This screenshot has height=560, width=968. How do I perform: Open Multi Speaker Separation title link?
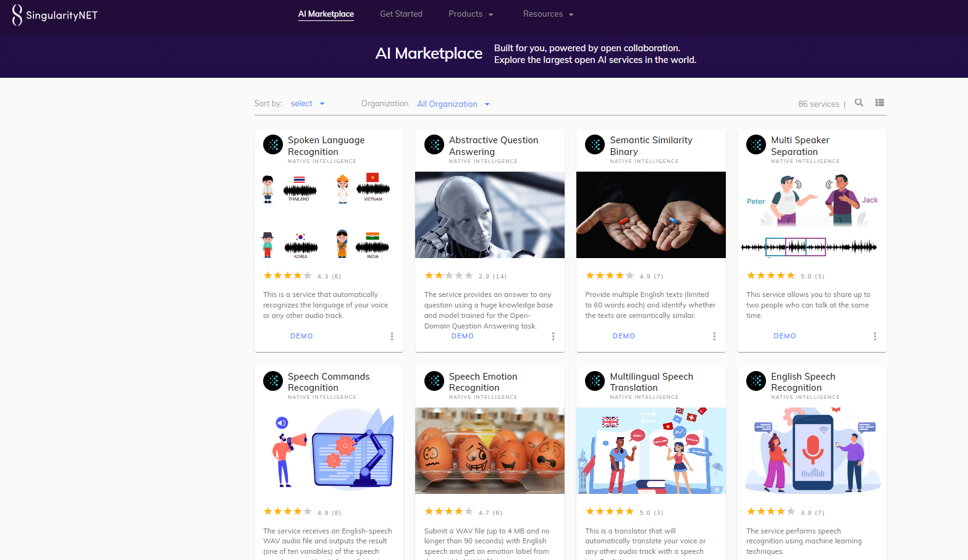coord(800,146)
